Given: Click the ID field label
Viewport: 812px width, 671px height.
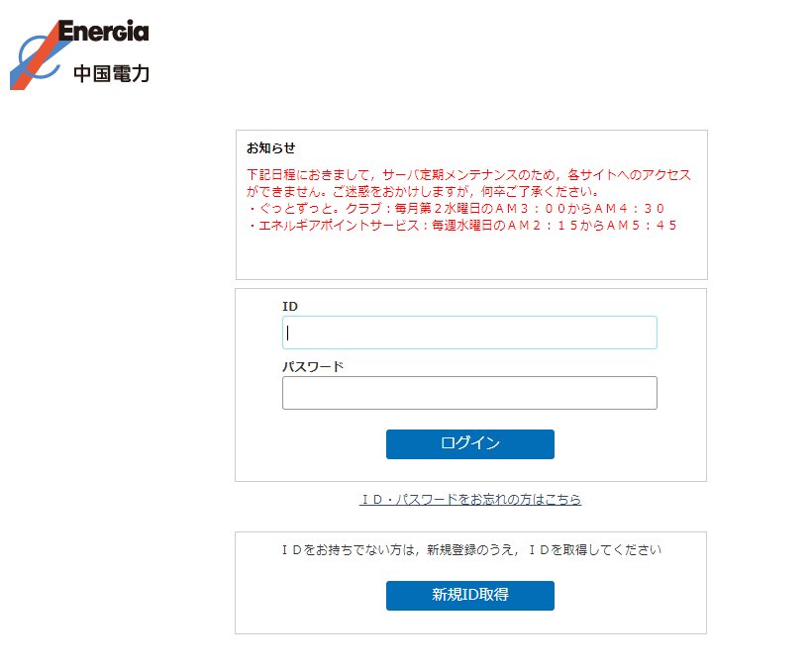Looking at the screenshot, I should coord(290,307).
